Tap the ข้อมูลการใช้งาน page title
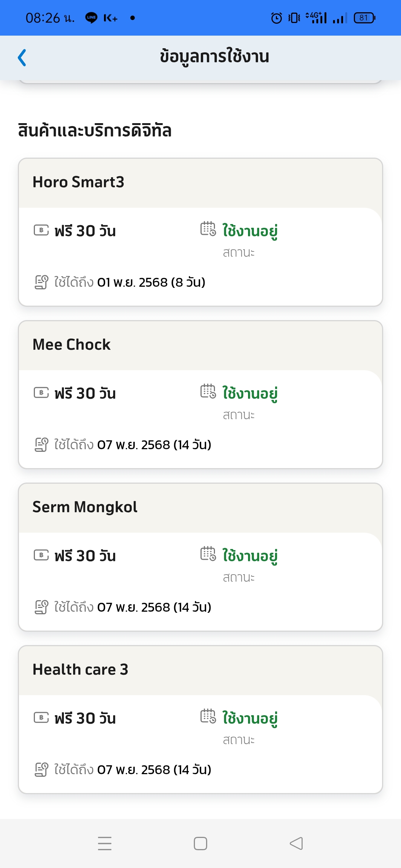The width and height of the screenshot is (401, 868). tap(215, 57)
